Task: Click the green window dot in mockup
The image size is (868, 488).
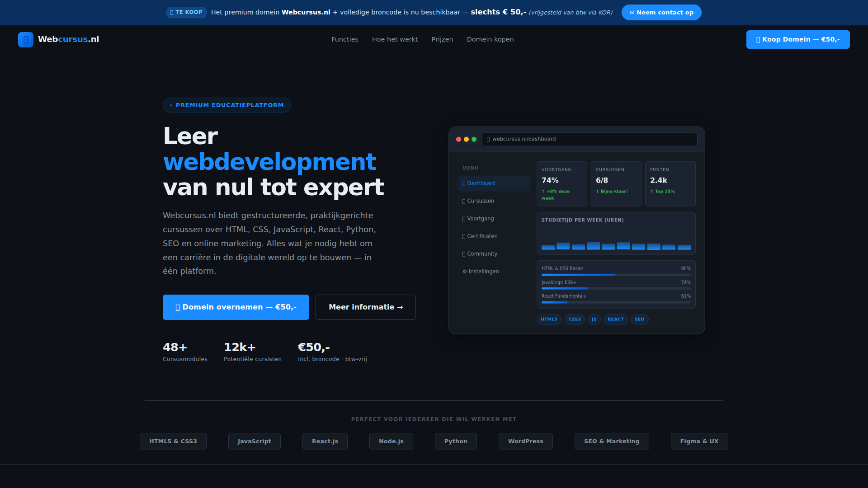Action: tap(474, 139)
